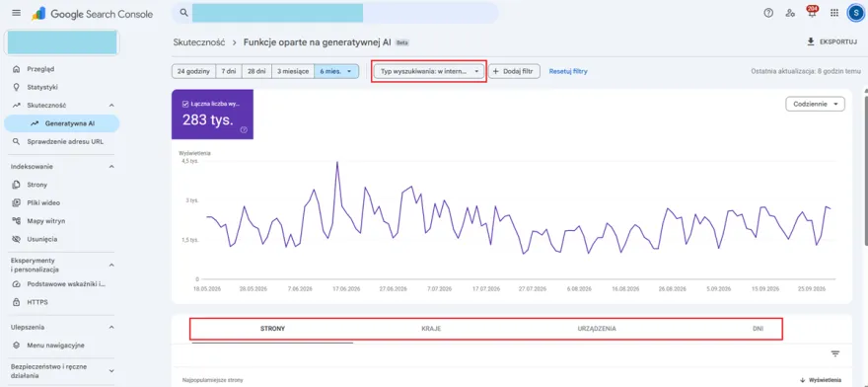Click the Menu nawigacyjne layers icon
868x387 pixels.
pos(16,346)
